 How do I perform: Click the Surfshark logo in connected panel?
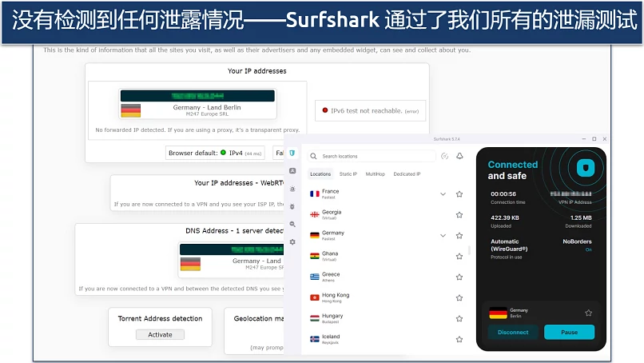click(x=586, y=168)
